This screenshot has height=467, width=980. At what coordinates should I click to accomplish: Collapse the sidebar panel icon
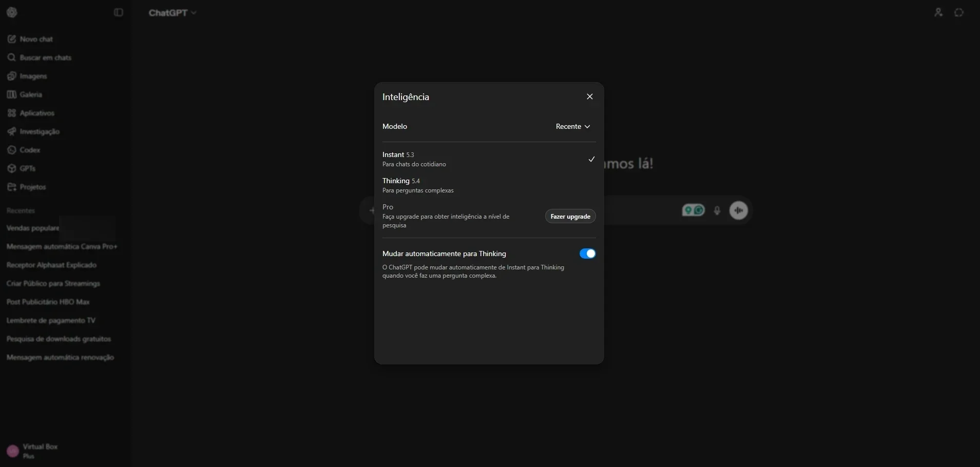click(119, 12)
